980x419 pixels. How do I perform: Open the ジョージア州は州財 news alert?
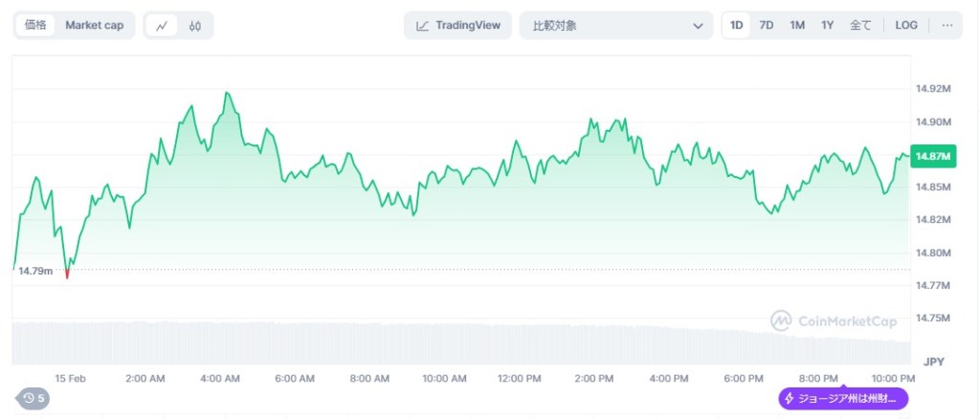coord(843,398)
